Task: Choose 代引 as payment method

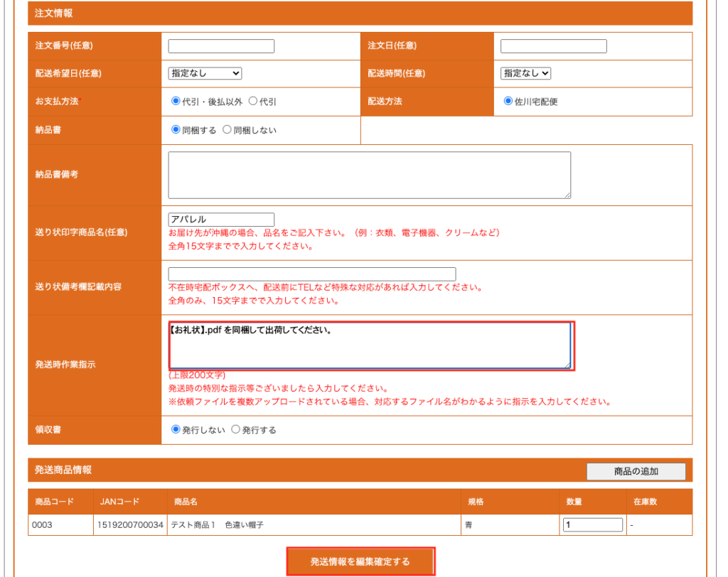Action: tap(252, 101)
